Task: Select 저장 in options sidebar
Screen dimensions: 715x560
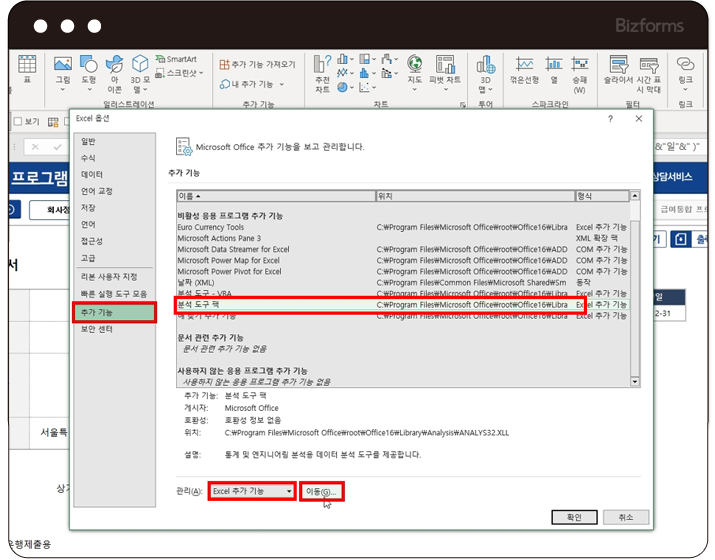Action: (x=114, y=208)
